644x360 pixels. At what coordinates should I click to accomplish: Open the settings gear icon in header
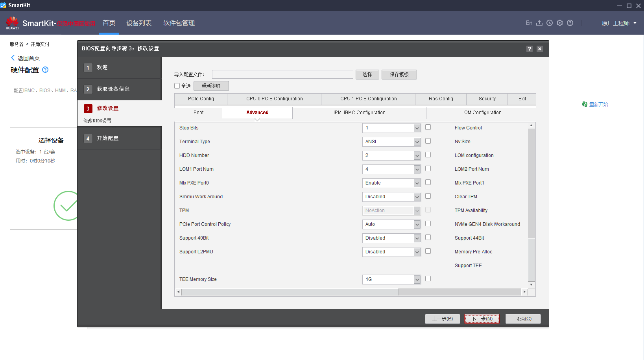coord(560,23)
